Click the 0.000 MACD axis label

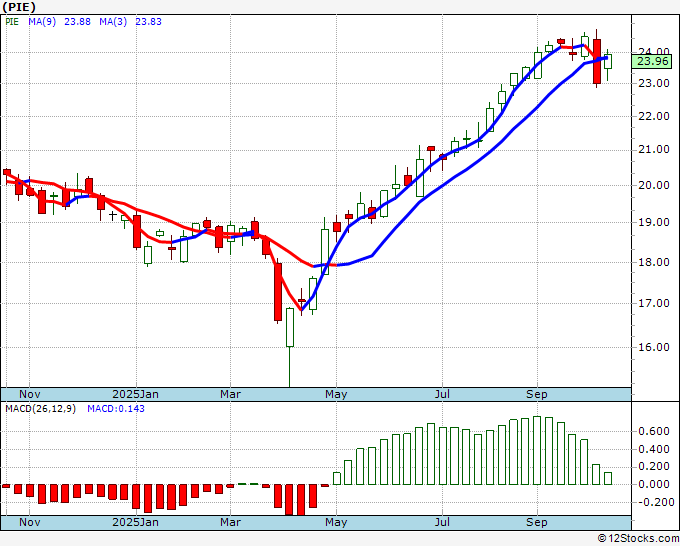pos(653,484)
